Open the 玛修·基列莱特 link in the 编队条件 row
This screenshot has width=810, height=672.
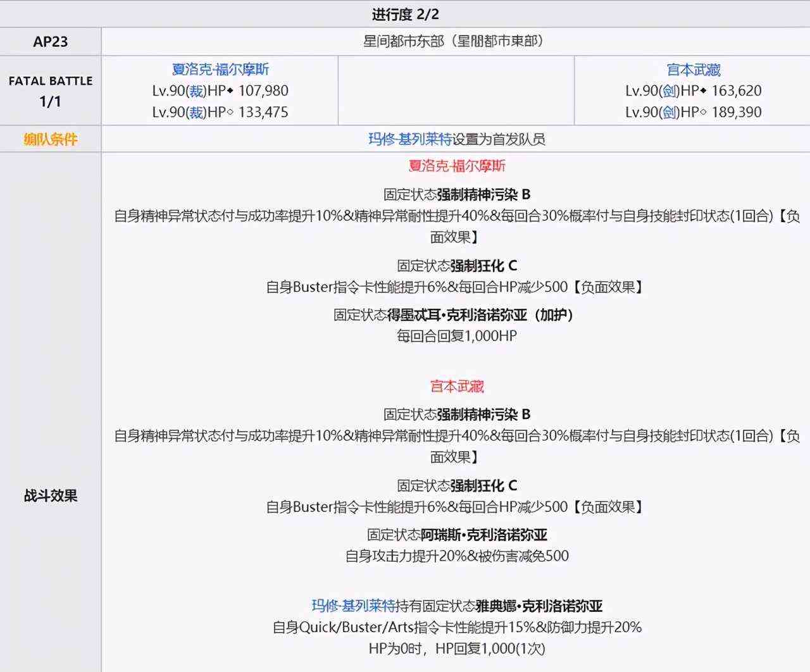coord(410,139)
